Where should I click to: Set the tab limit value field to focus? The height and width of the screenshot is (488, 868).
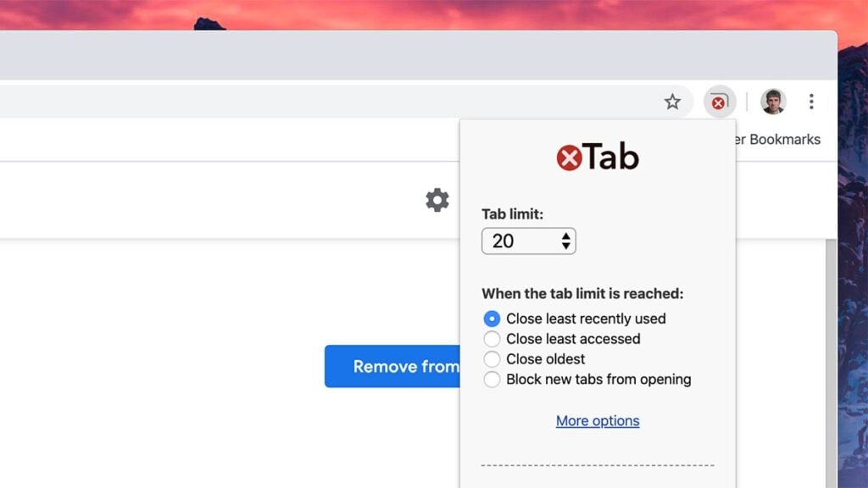[x=509, y=241]
